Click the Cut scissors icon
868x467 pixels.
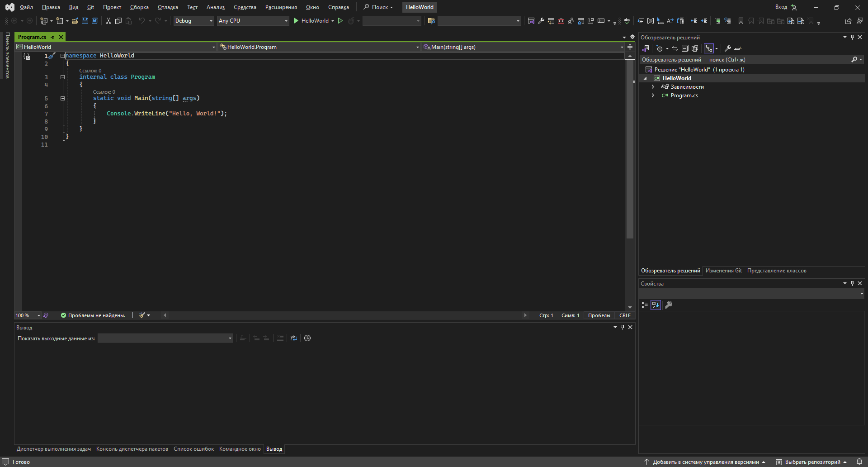(x=108, y=21)
